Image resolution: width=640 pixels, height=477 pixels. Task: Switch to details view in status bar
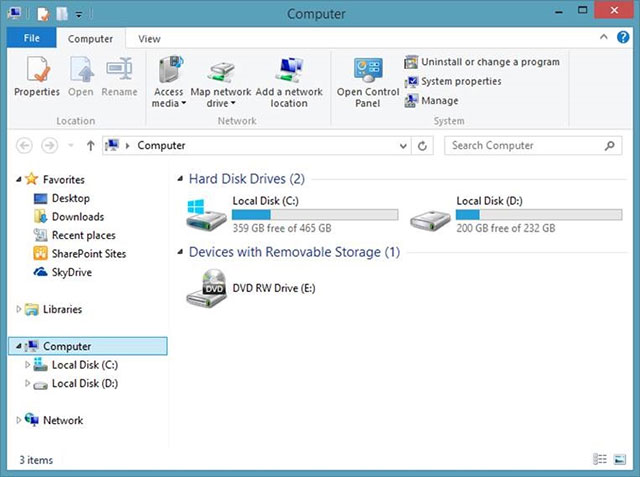click(600, 459)
